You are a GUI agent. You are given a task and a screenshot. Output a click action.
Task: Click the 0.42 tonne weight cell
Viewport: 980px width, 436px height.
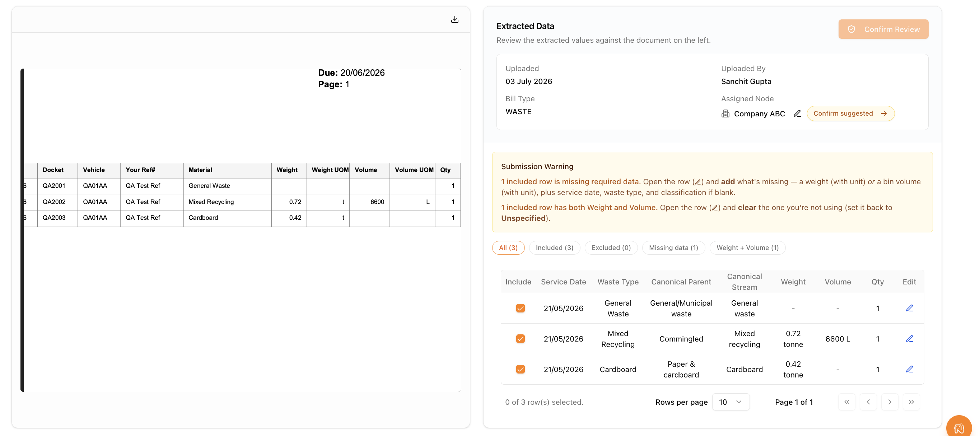point(793,370)
